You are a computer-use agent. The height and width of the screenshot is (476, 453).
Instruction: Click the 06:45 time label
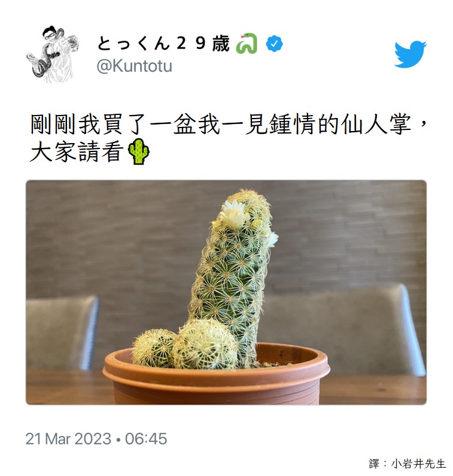point(146,439)
